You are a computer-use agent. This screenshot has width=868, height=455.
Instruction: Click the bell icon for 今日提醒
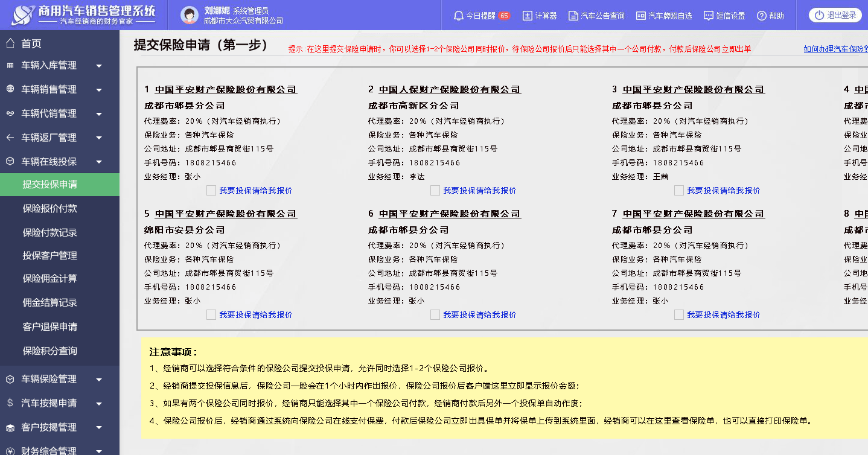click(459, 16)
